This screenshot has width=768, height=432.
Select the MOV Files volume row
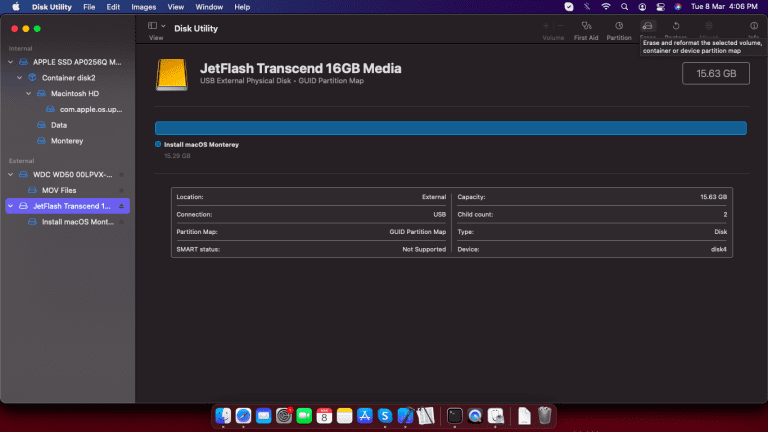pyautogui.click(x=68, y=191)
